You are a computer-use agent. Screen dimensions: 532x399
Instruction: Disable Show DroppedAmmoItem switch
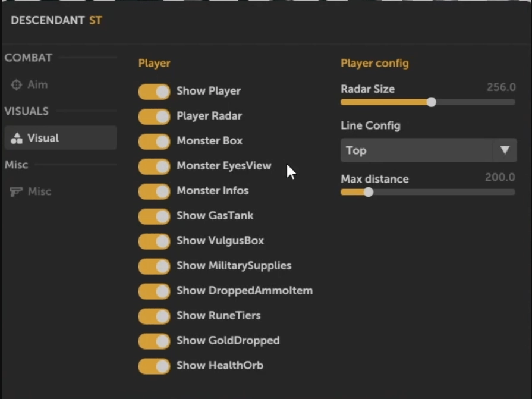154,291
